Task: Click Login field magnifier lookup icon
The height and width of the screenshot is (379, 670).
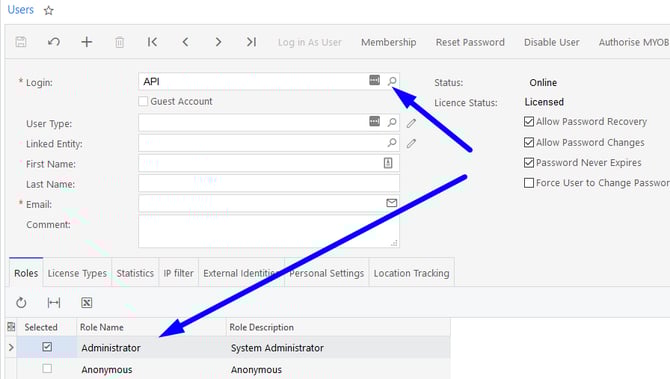Action: coord(392,81)
